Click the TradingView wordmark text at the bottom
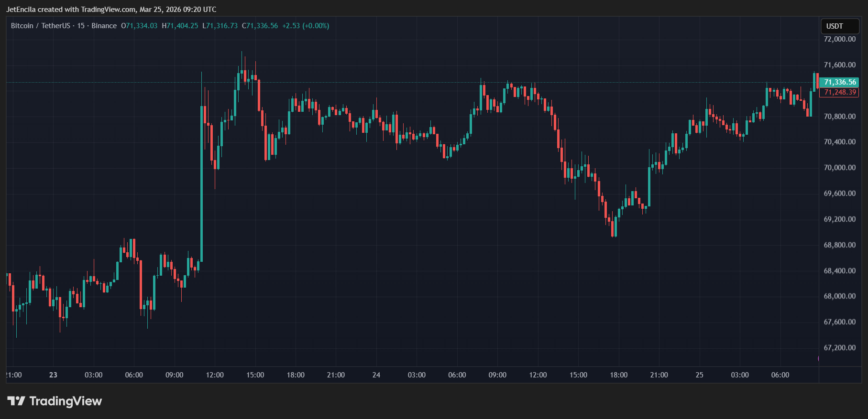Viewport: 868px width, 419px height. click(x=66, y=401)
